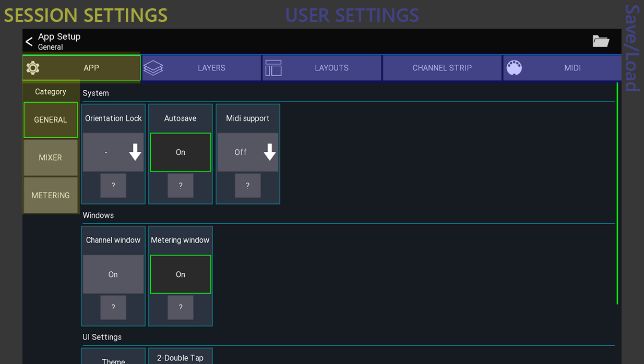This screenshot has height=364, width=644.
Task: Show help for Midi support
Action: tap(248, 186)
